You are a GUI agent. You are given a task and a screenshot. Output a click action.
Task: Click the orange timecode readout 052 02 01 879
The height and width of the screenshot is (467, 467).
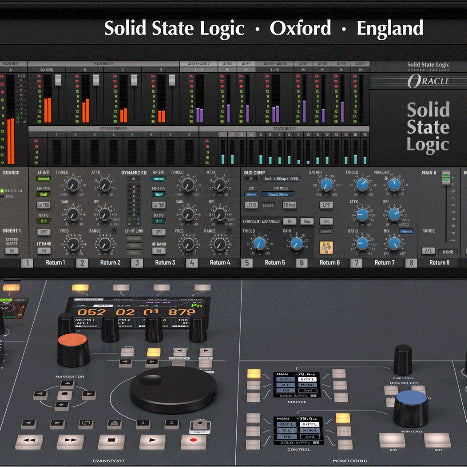click(136, 312)
